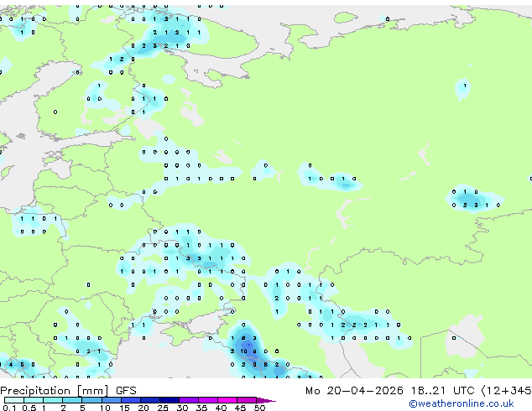Click the 40–45 mm magenta legend box
The image size is (532, 411).
point(227,400)
